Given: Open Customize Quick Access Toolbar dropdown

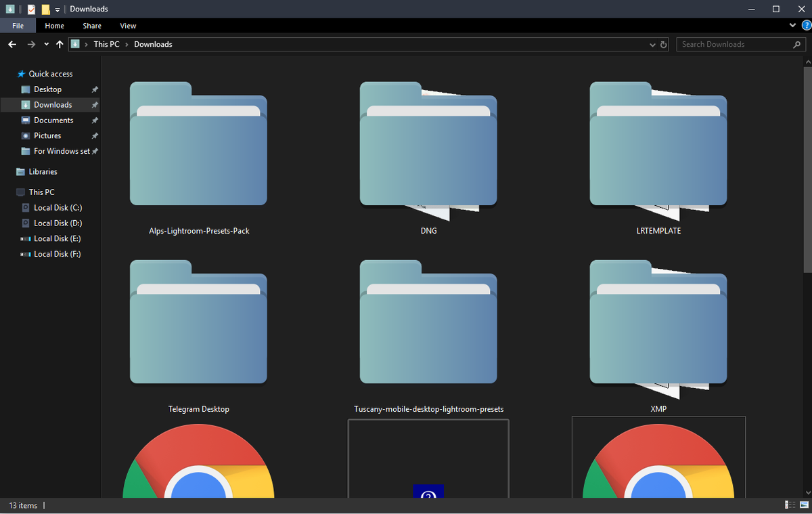Looking at the screenshot, I should (58, 9).
